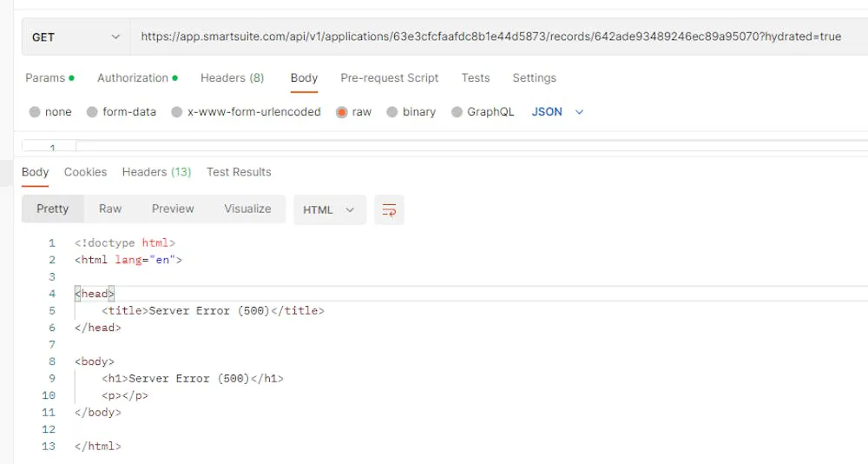Open the HTML response format dropdown
This screenshot has width=868, height=464.
point(329,209)
